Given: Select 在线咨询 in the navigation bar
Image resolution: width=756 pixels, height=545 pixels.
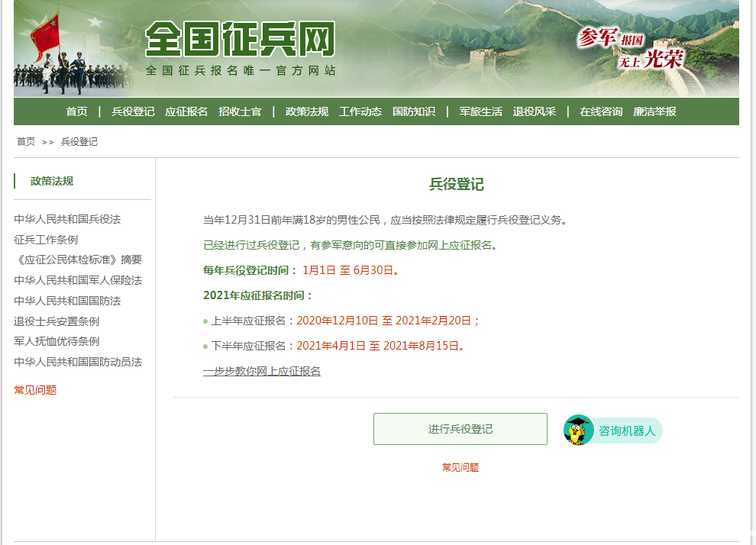Looking at the screenshot, I should [x=601, y=111].
